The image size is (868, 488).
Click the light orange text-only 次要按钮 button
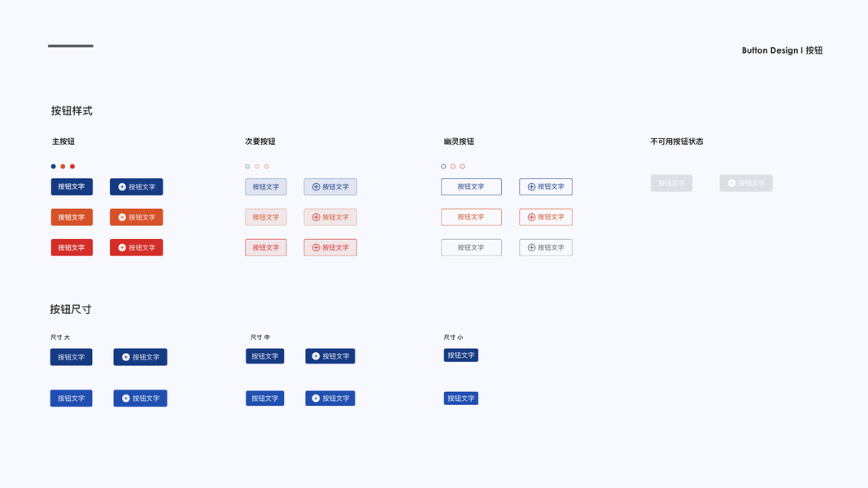tap(265, 217)
